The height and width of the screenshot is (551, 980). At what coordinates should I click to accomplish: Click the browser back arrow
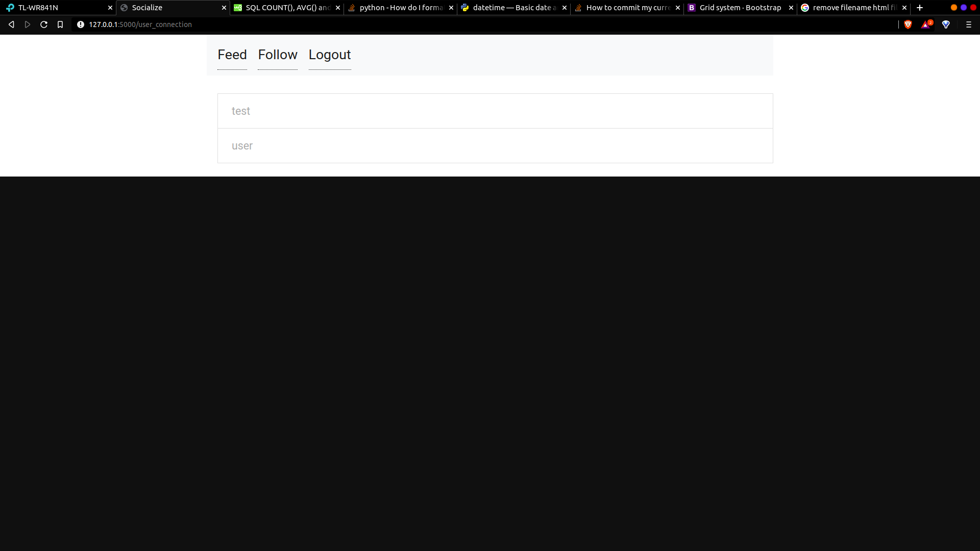pyautogui.click(x=11, y=24)
